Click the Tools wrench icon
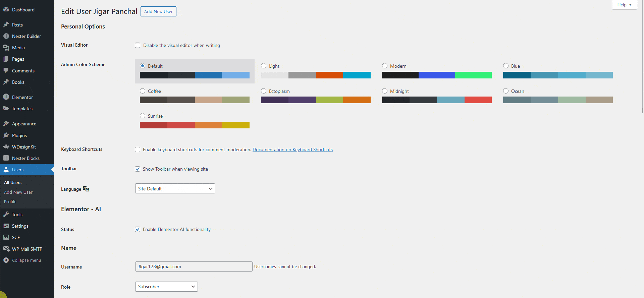 [x=6, y=215]
